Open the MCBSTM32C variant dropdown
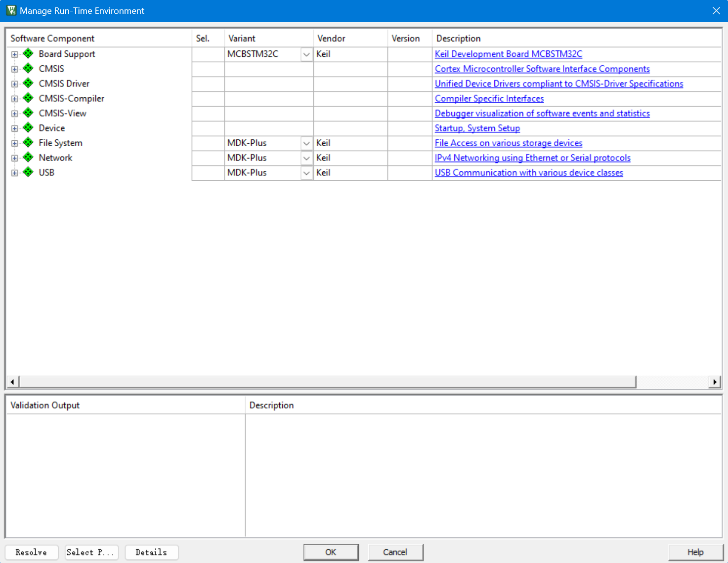This screenshot has width=728, height=563. 306,54
